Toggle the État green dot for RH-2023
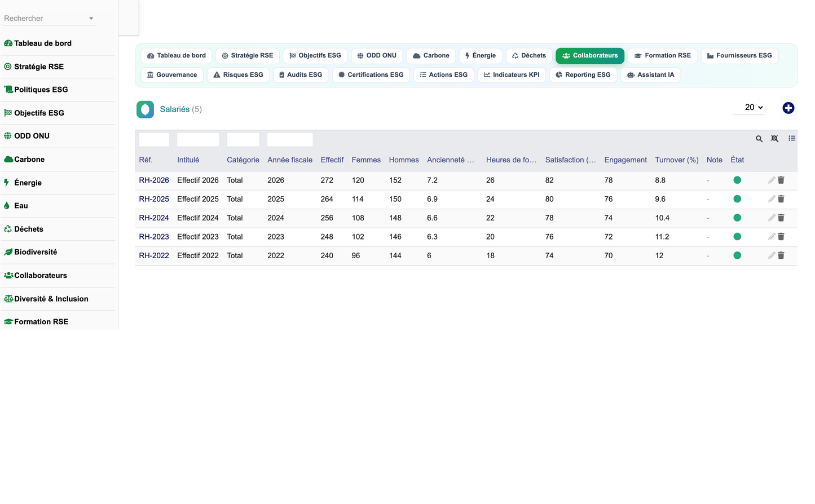 (737, 237)
